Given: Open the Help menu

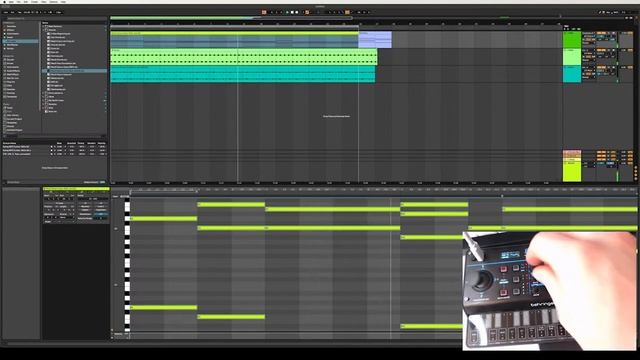Looking at the screenshot, I should 63,2.
